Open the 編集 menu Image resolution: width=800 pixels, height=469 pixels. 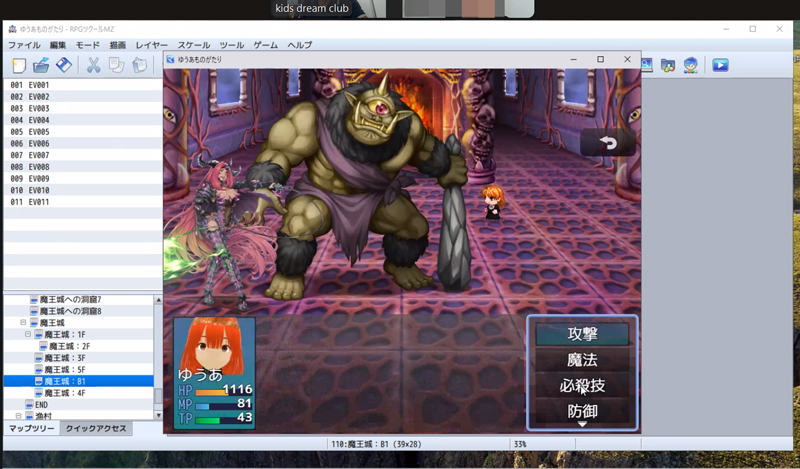coord(58,45)
